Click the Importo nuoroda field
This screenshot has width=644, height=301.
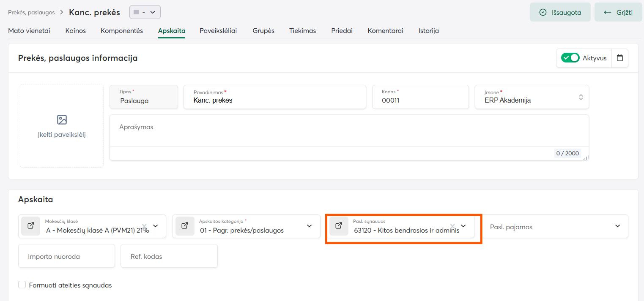tap(67, 256)
